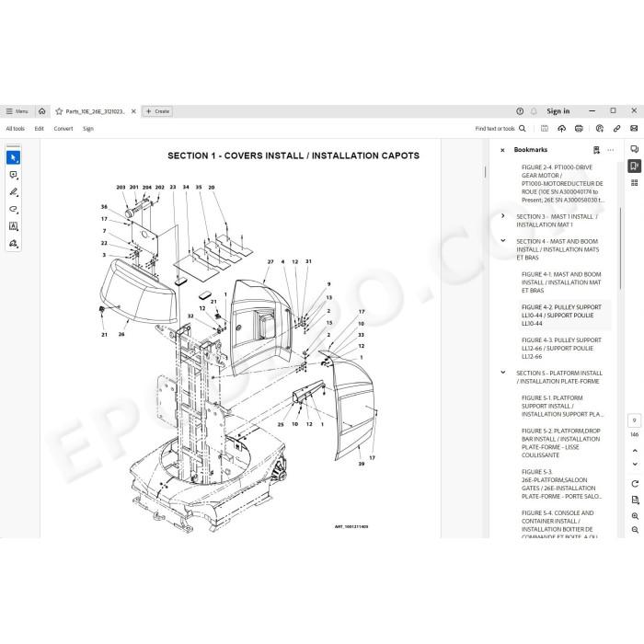Click the search magnifier icon
The height and width of the screenshot is (644, 644).
tap(523, 129)
